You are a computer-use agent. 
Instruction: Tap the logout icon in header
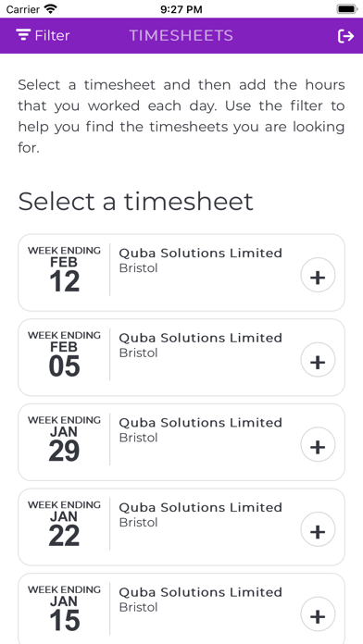tap(345, 36)
